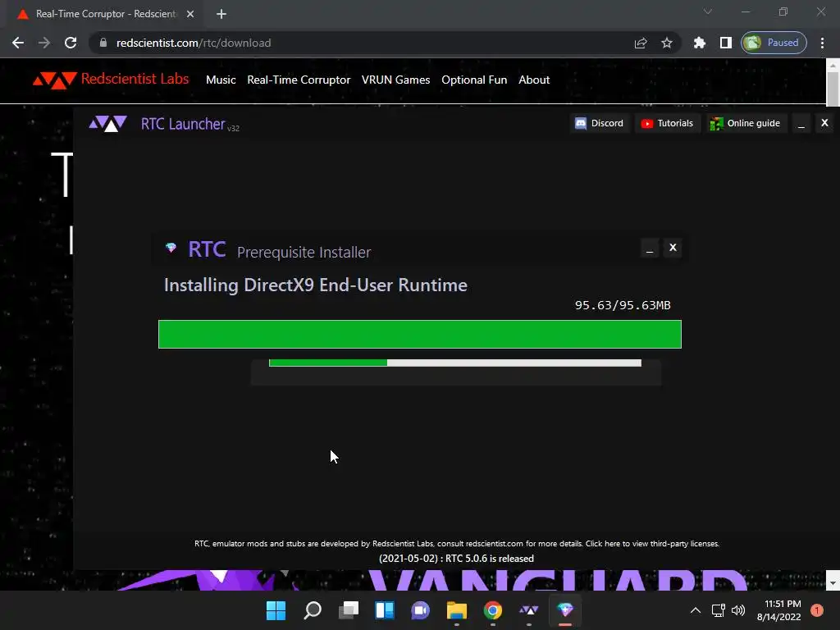Click the smaller install progress bar
This screenshot has width=840, height=630.
pos(454,363)
